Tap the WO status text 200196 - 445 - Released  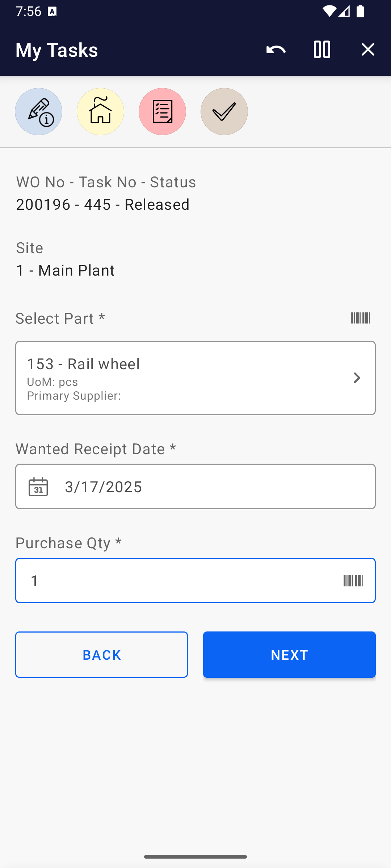point(103,205)
